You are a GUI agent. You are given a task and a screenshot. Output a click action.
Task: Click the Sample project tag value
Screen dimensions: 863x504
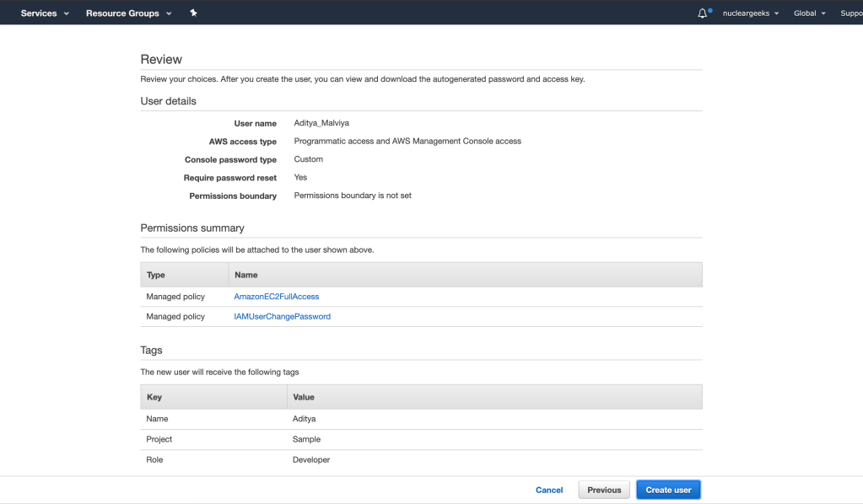pyautogui.click(x=306, y=439)
